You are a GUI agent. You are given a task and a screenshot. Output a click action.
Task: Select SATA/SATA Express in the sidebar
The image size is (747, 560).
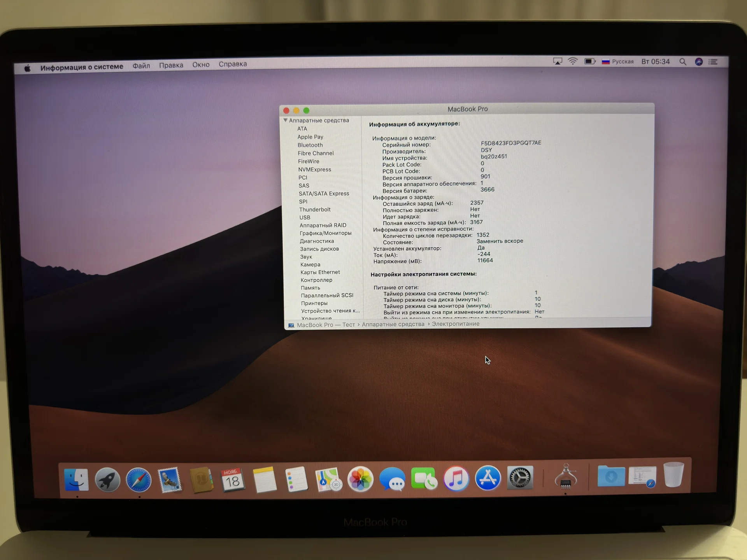click(324, 194)
